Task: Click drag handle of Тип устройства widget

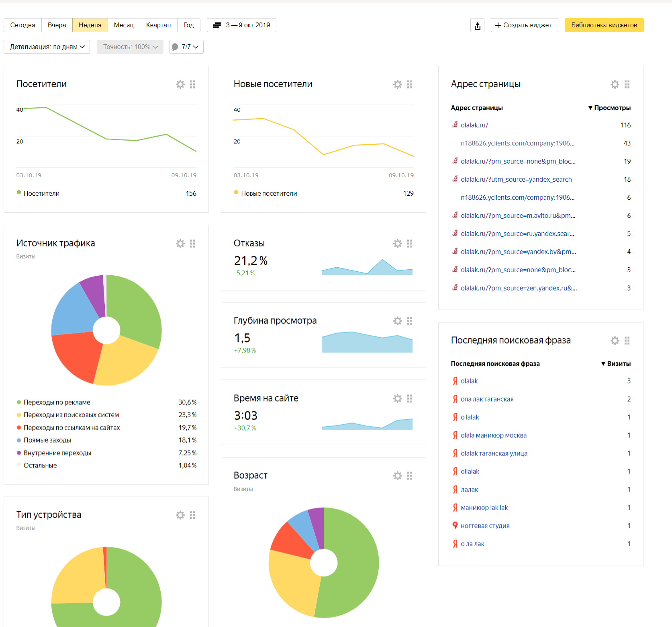Action: point(192,515)
